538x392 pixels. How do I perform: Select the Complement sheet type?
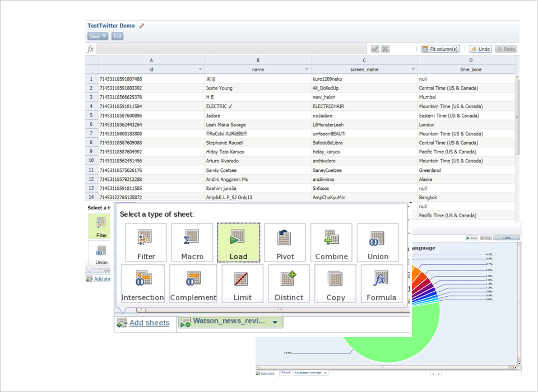[x=193, y=284]
